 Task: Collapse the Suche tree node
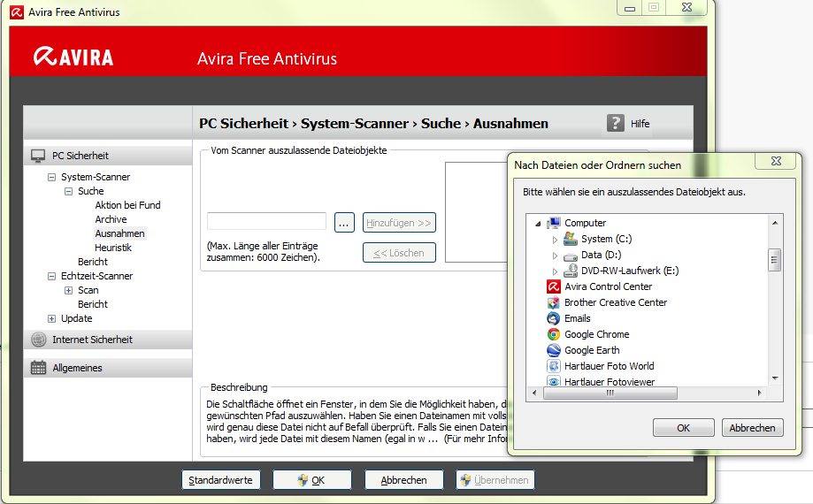(x=68, y=191)
